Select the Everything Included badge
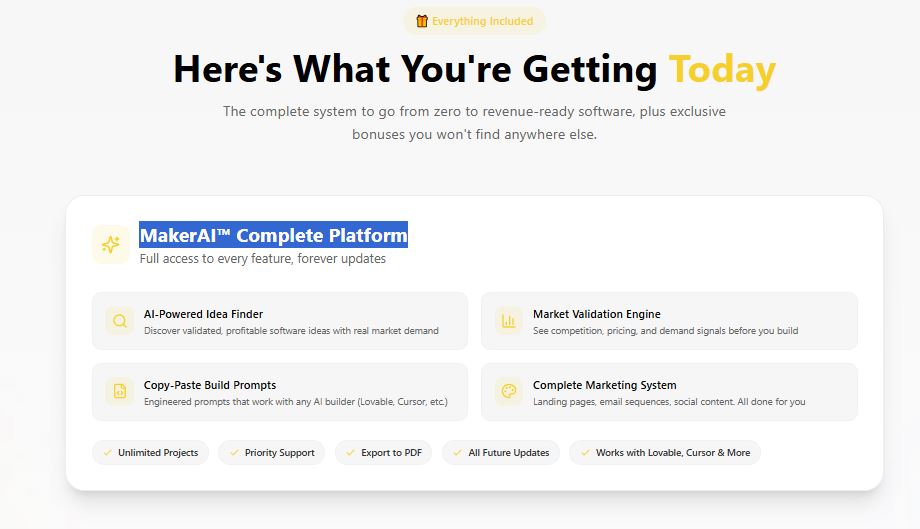Screen dimensions: 920x529 tap(475, 21)
